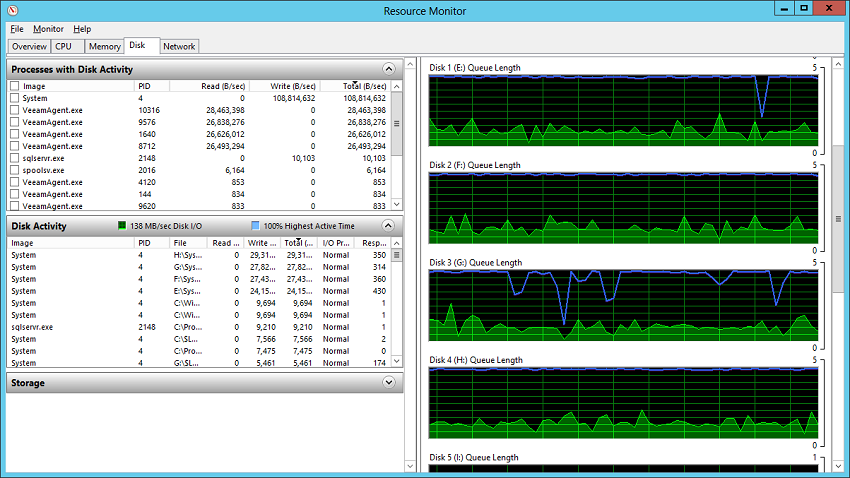Check VeeamAgent.exe PID 9576 checkbox

click(15, 122)
